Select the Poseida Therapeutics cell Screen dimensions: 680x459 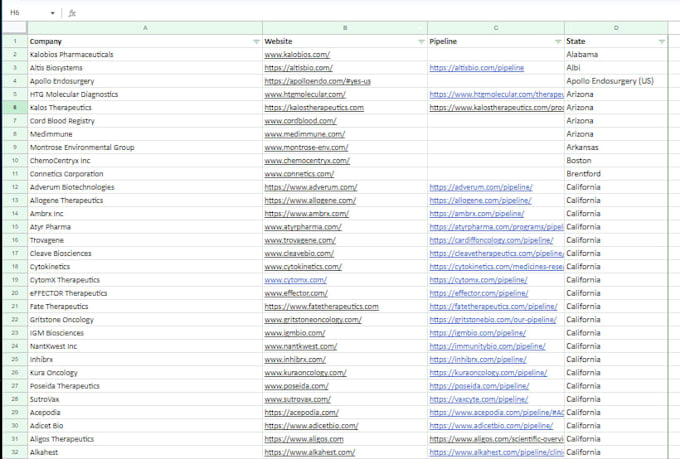click(145, 386)
